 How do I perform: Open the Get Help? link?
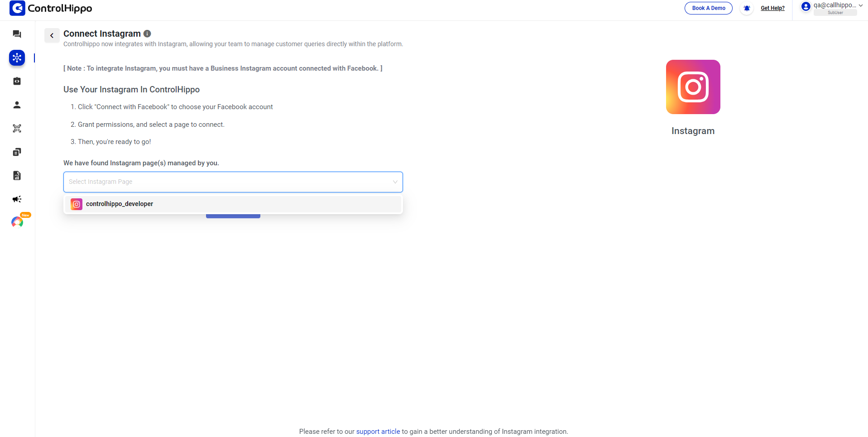click(772, 8)
